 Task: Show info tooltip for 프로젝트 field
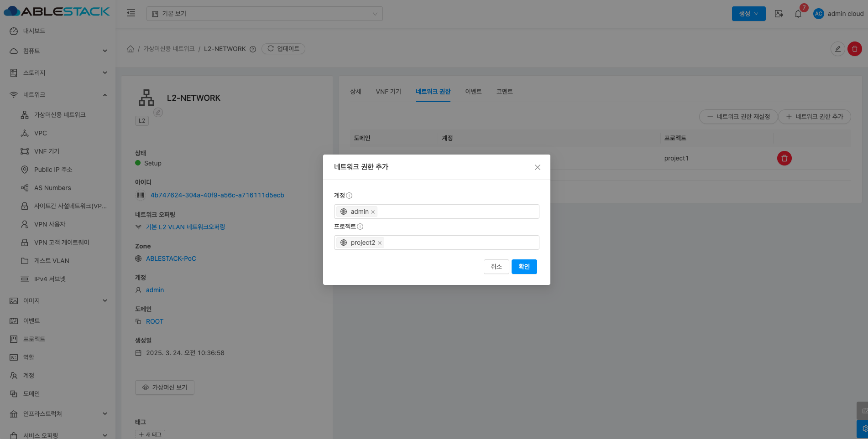click(x=360, y=227)
